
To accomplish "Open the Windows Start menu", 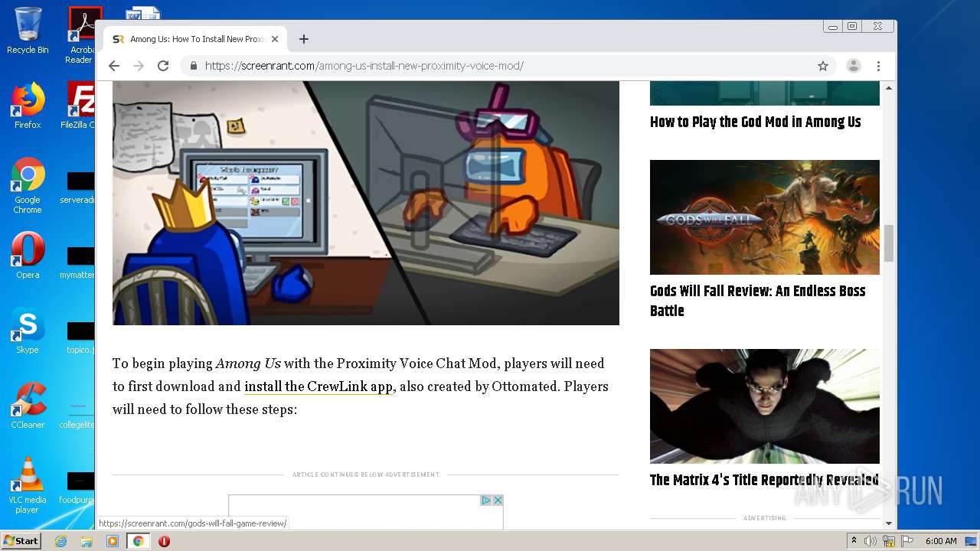I will [21, 541].
